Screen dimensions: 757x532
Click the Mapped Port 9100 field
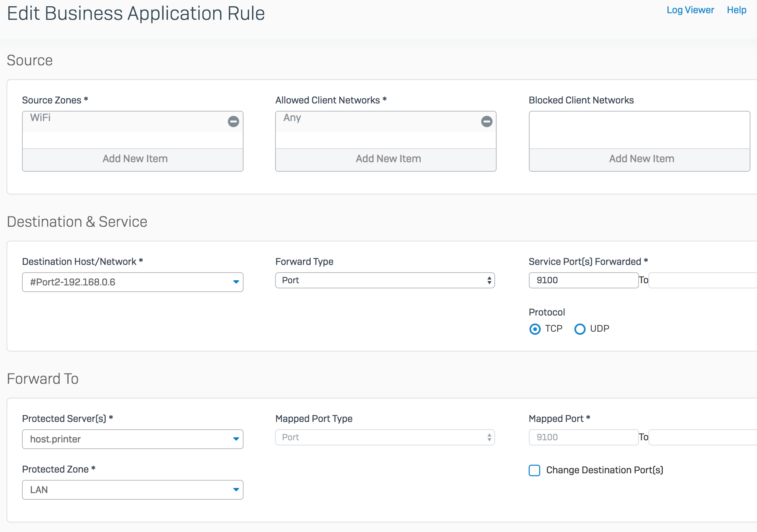[584, 437]
